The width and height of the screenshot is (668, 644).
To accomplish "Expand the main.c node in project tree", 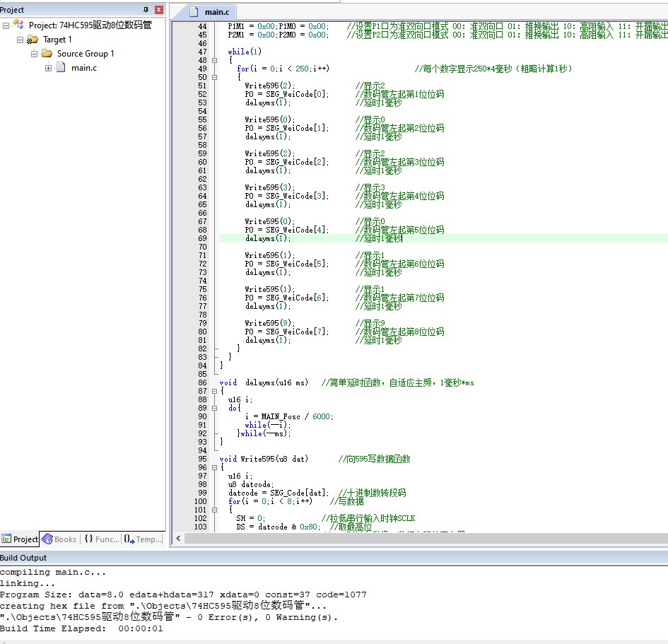I will [x=48, y=68].
